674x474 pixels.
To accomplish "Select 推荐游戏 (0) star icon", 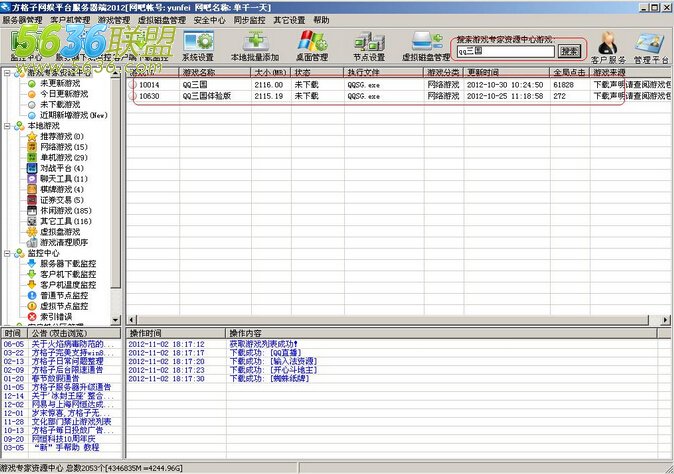I will point(32,137).
